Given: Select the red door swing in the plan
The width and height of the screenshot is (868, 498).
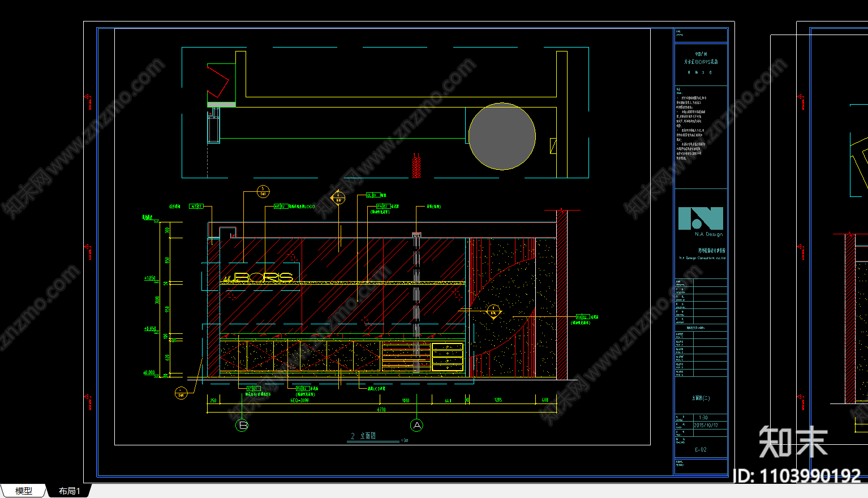Looking at the screenshot, I should point(218,82).
